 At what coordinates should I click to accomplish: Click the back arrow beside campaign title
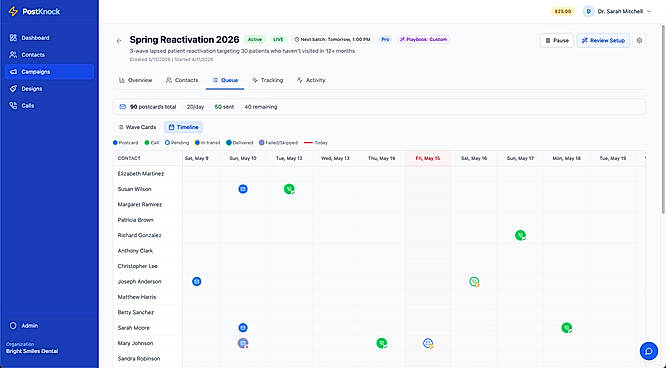click(x=119, y=41)
